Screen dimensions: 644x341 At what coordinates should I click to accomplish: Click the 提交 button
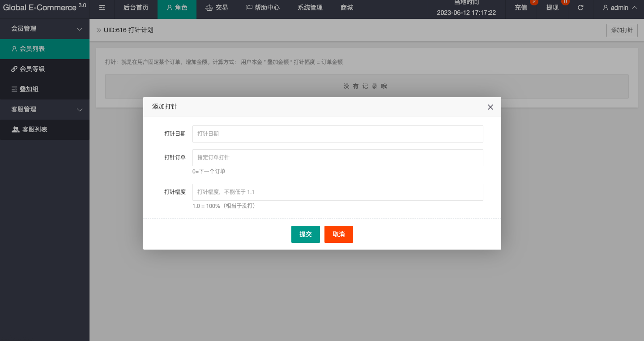pyautogui.click(x=305, y=234)
